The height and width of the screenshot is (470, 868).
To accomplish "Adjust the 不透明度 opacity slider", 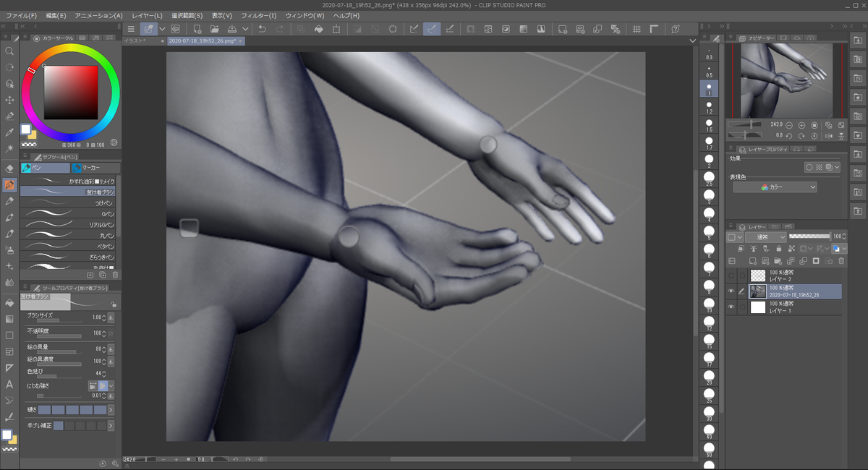I will [59, 336].
